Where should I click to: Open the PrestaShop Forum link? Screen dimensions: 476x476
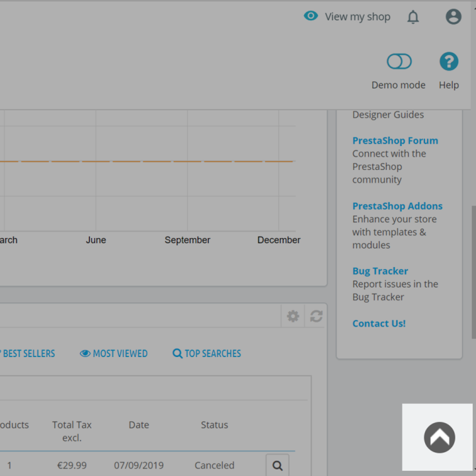click(395, 141)
